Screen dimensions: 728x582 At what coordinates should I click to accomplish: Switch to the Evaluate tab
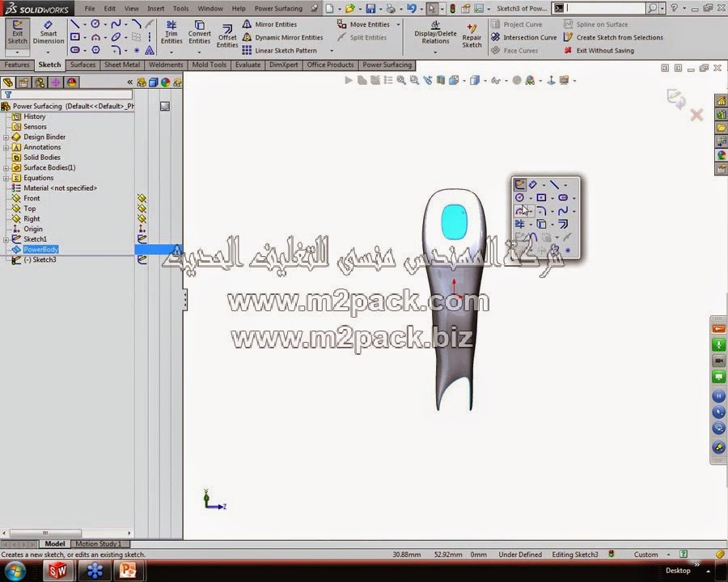click(x=248, y=65)
